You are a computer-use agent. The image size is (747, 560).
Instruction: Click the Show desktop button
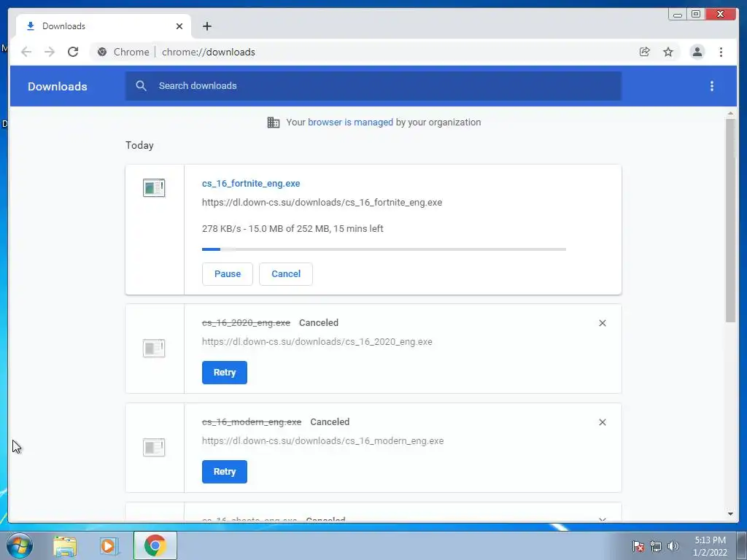coord(742,545)
